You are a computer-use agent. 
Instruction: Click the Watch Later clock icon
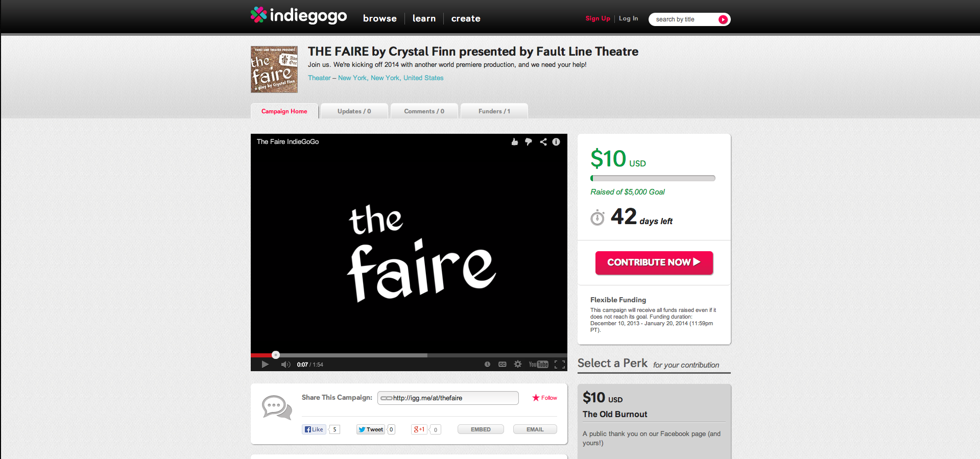487,365
